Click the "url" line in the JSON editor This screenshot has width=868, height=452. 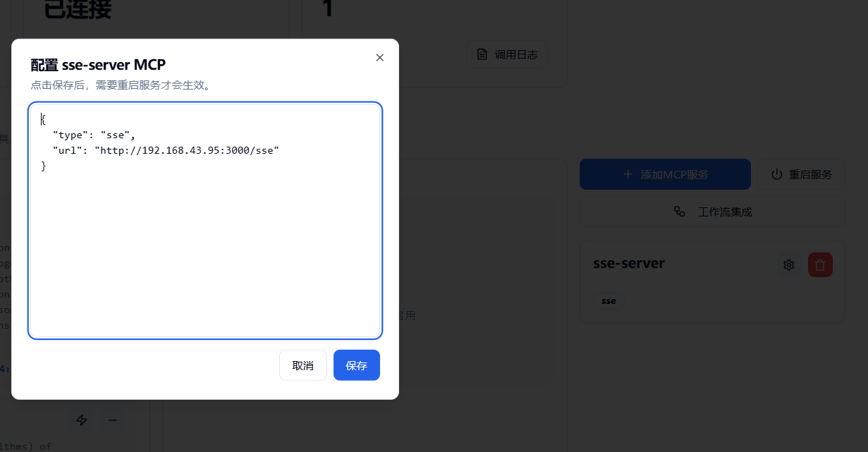click(166, 150)
